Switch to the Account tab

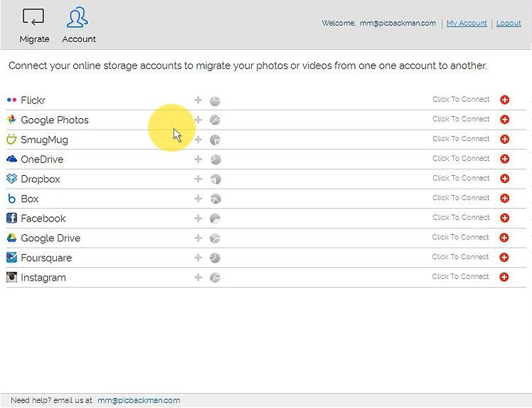(78, 26)
